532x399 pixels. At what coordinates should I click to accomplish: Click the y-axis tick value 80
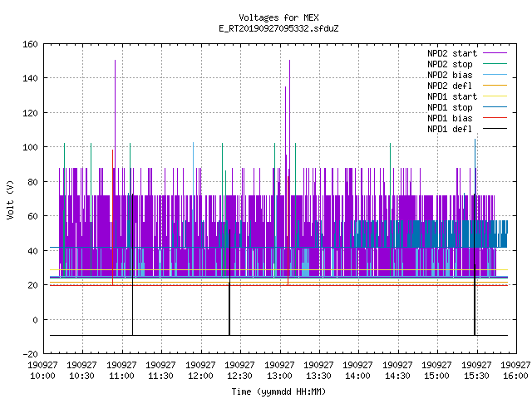pyautogui.click(x=32, y=182)
